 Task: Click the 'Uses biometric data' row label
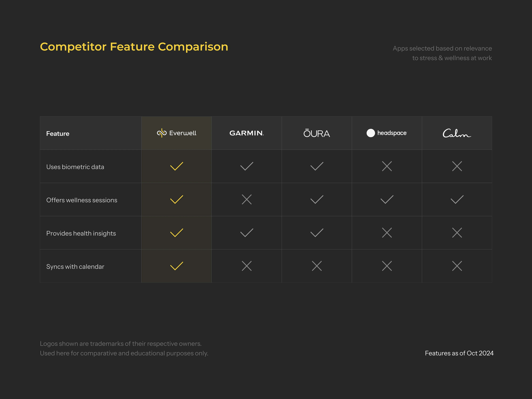pyautogui.click(x=75, y=167)
